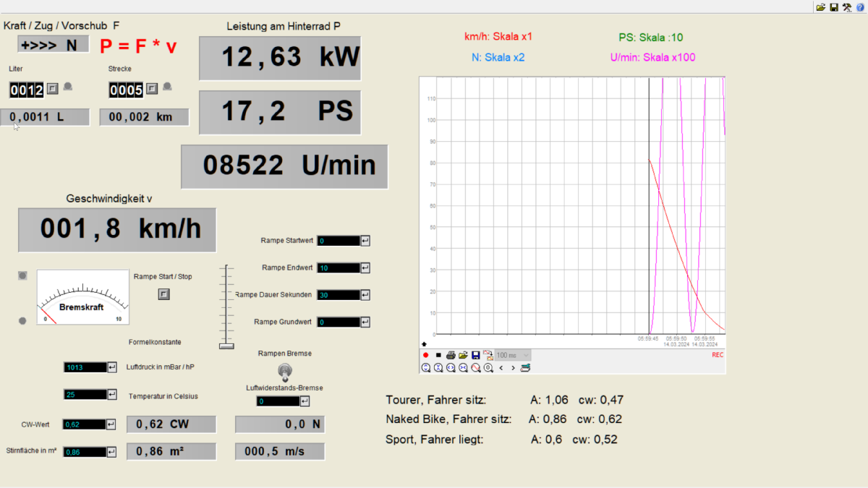Click the red record button in chart toolbar
This screenshot has width=868, height=488.
click(426, 356)
